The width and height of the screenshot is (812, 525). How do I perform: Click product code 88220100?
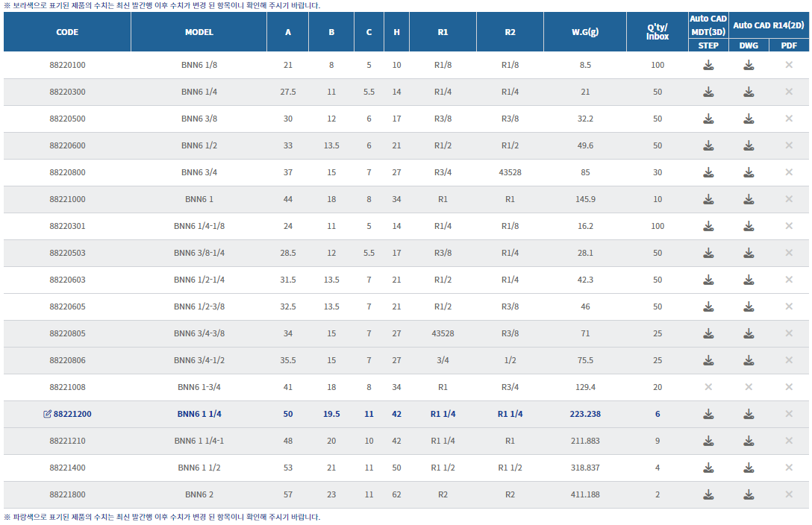tap(67, 65)
